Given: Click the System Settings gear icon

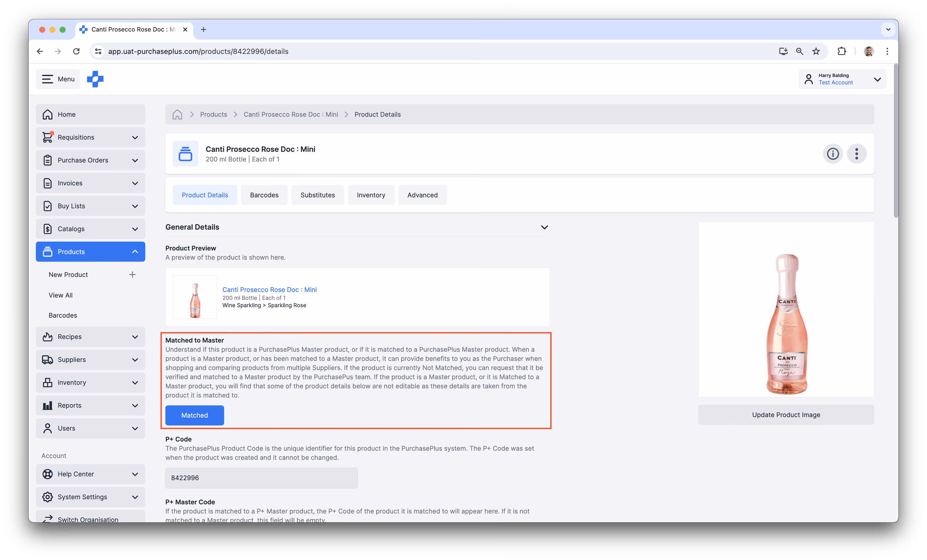Looking at the screenshot, I should coord(47,497).
